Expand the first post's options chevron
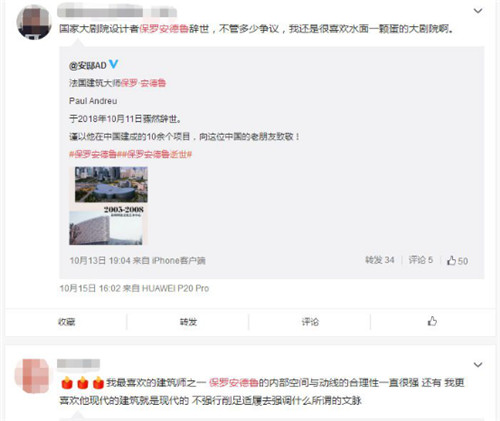Image resolution: width=500 pixels, height=421 pixels. (478, 11)
